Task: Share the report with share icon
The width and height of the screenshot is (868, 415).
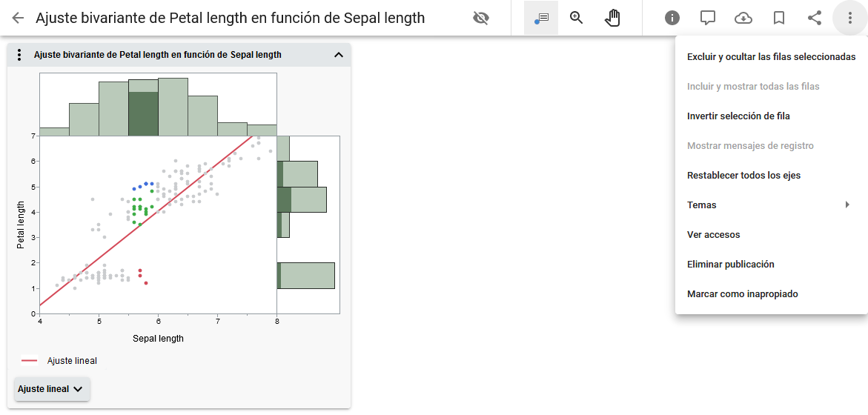Action: tap(815, 18)
